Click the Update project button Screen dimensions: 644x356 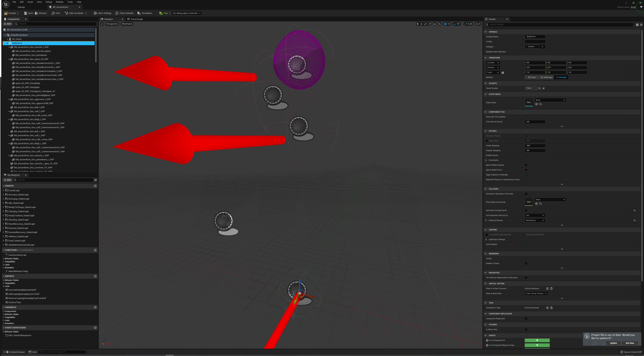[613, 343]
